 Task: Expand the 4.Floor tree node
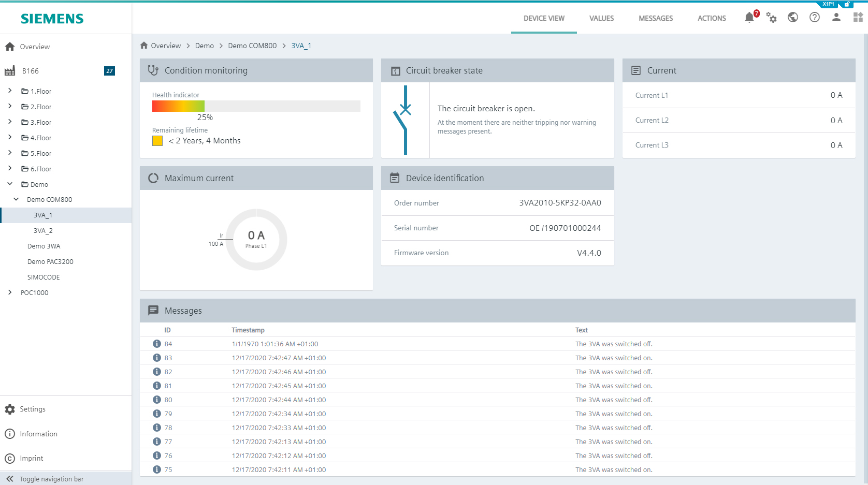click(x=10, y=137)
